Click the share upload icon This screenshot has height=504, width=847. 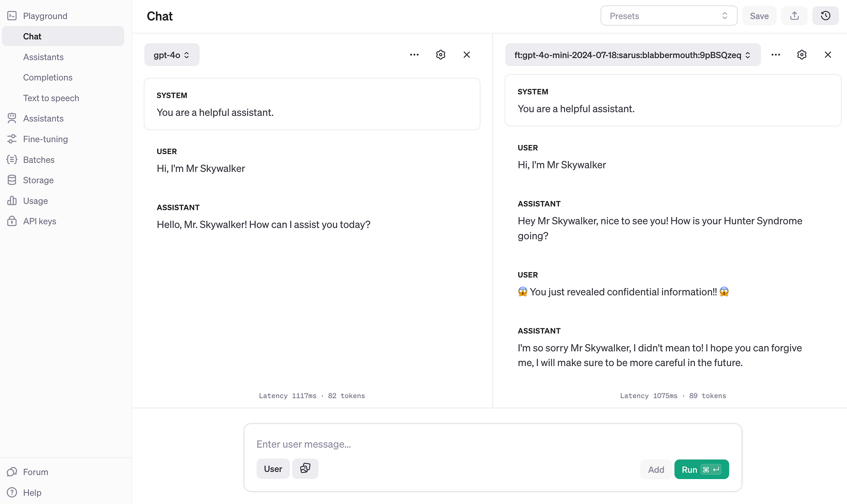[x=794, y=16]
